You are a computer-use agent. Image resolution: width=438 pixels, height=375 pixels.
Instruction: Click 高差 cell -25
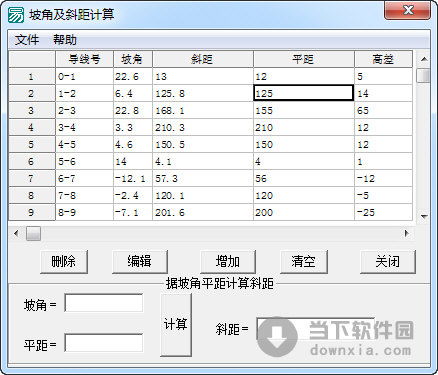pos(384,213)
